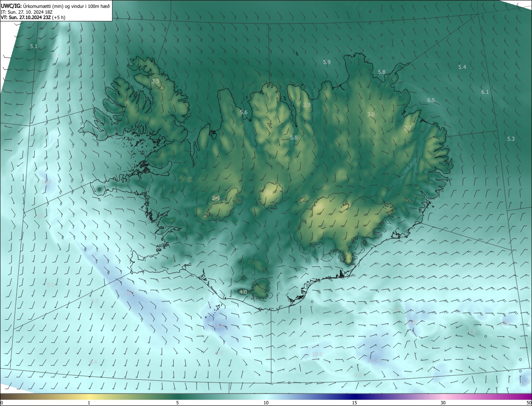Pick the yellow colorbar band above the 1 tick
The image size is (532, 406).
[89, 396]
